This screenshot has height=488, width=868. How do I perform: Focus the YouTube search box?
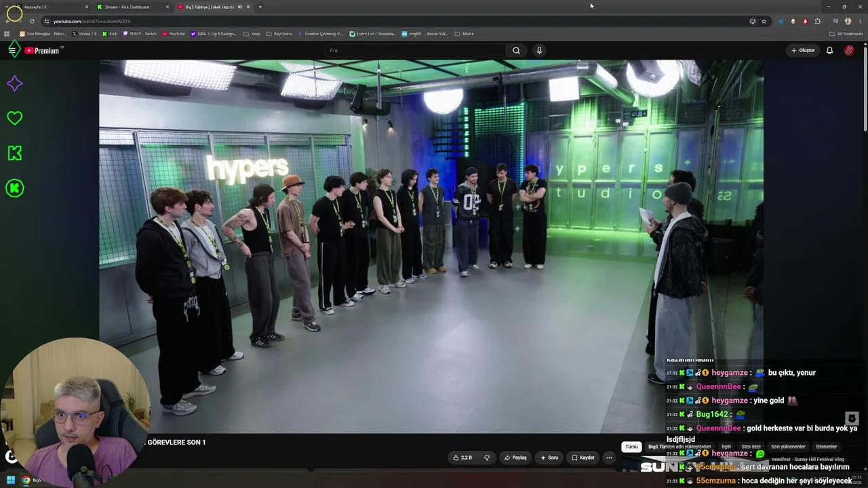[x=416, y=50]
